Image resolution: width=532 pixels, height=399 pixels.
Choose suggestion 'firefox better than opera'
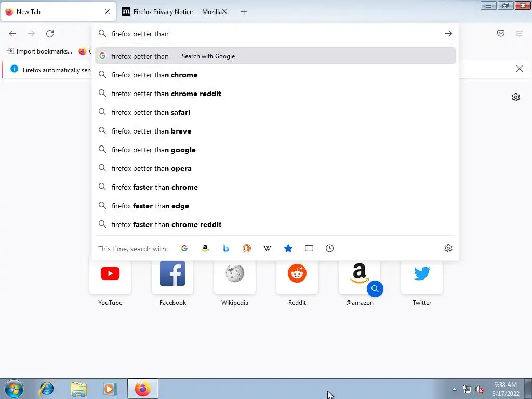tap(275, 168)
